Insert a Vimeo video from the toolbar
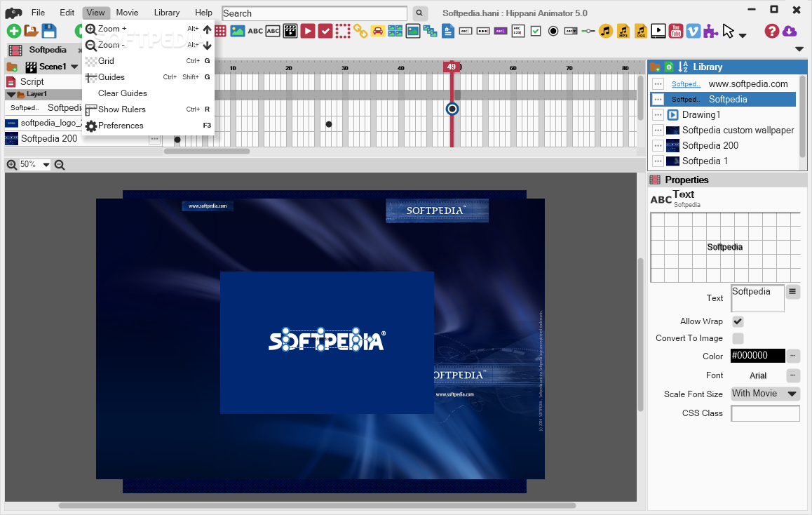 (693, 31)
